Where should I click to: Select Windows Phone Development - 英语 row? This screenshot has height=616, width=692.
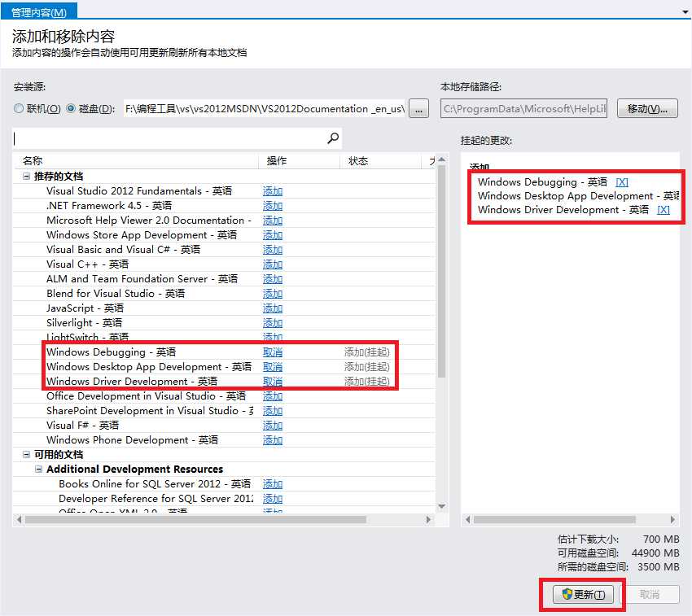(x=224, y=440)
